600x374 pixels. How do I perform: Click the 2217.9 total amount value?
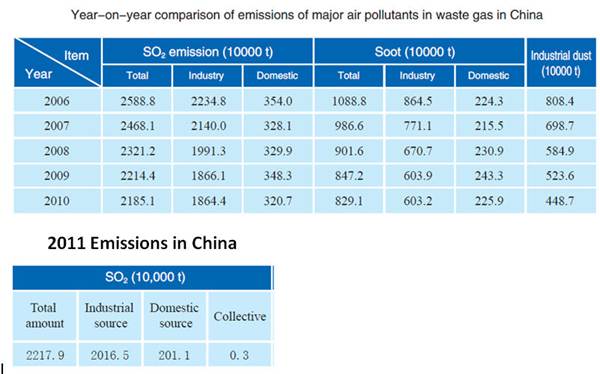point(45,355)
